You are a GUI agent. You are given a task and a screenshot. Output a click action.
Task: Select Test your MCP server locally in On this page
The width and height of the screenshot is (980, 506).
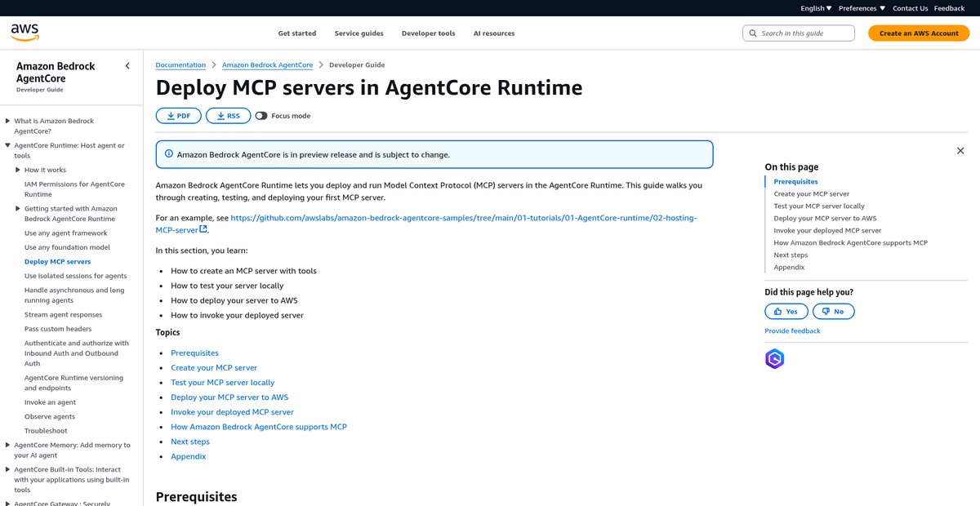[x=819, y=206]
